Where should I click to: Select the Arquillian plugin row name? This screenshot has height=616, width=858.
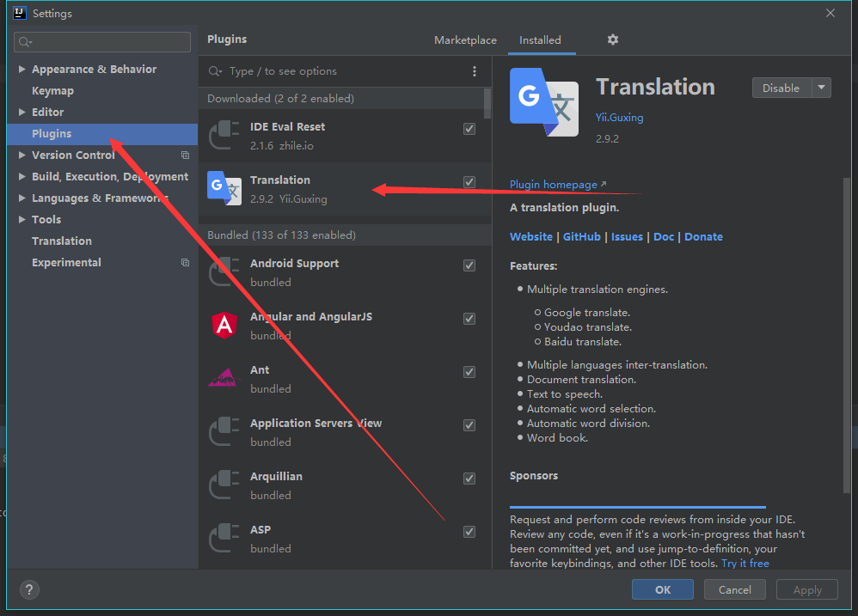click(x=276, y=476)
